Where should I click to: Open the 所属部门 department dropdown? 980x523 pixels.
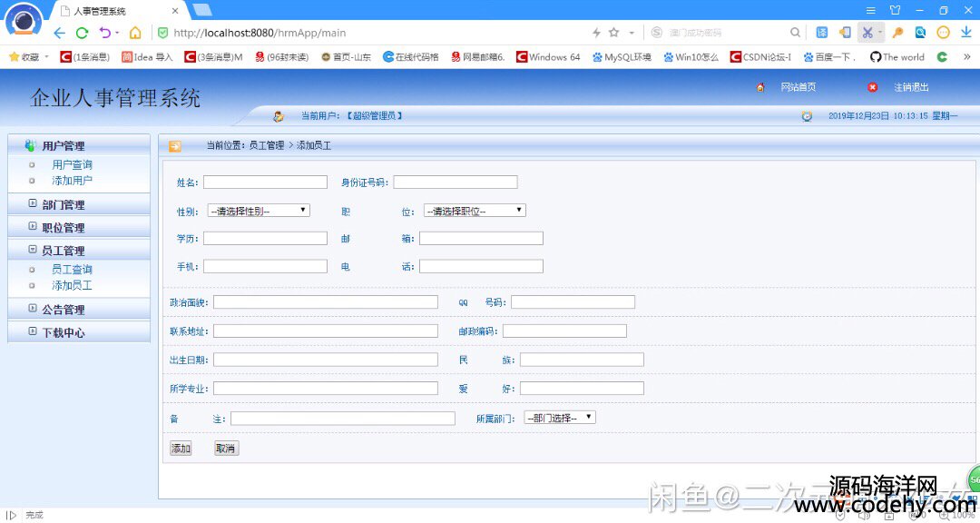coord(560,418)
